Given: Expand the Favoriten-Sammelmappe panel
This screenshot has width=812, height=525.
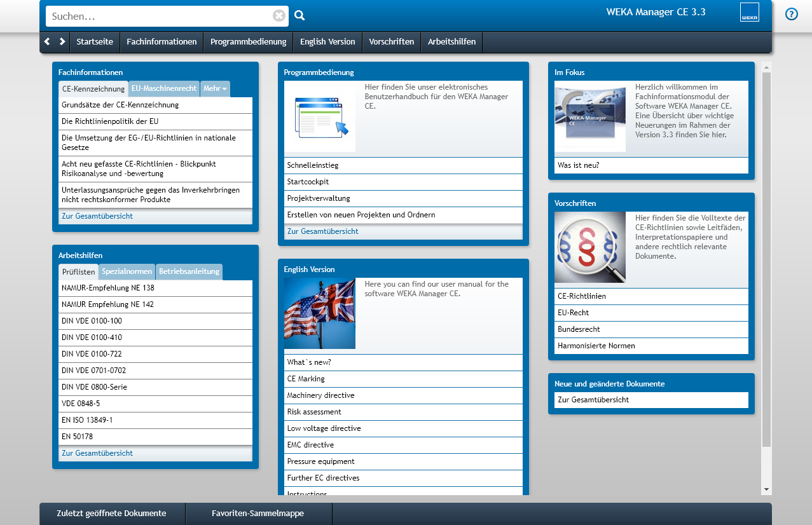Looking at the screenshot, I should [x=258, y=514].
